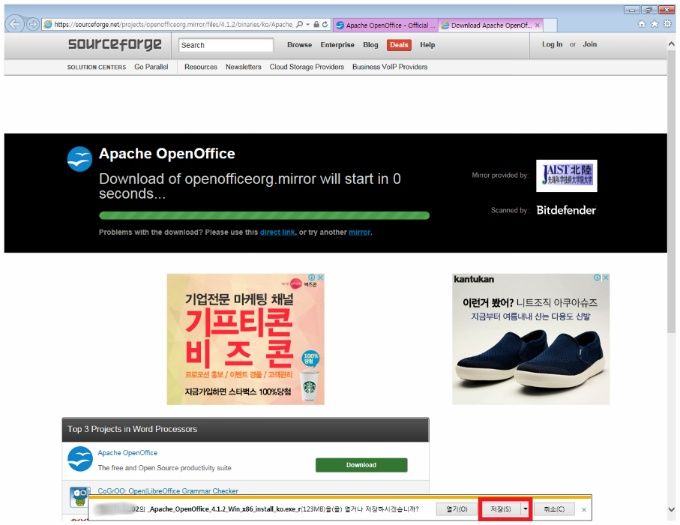Click the Apache OpenOffice project icon in Top 3 list
Screen dimensions: 680x525
(80, 459)
